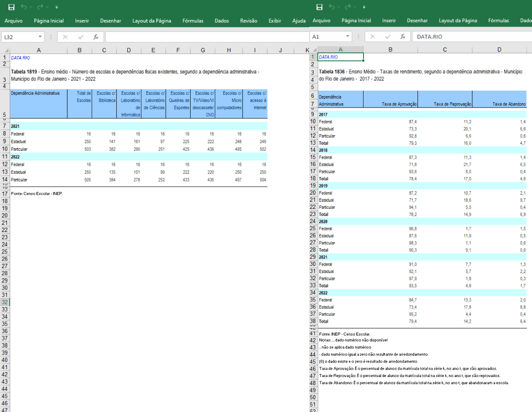
Task: Open the dropdown arrow of the L32 name box
Action: pyautogui.click(x=40, y=37)
